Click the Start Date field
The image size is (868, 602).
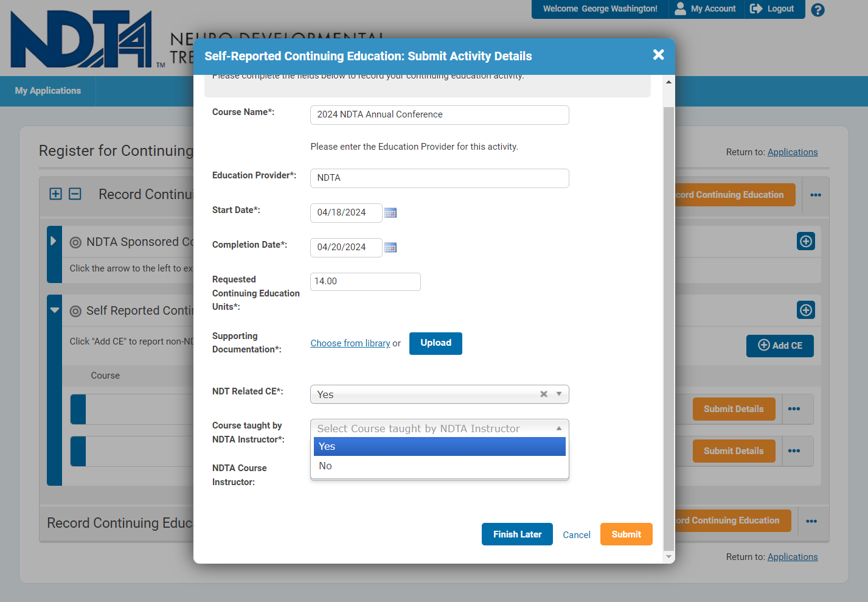tap(346, 212)
